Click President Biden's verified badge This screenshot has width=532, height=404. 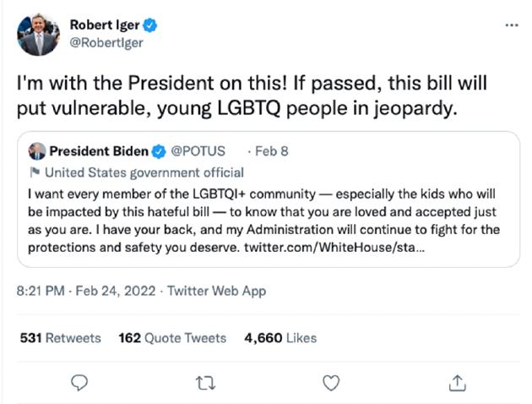pyautogui.click(x=159, y=151)
